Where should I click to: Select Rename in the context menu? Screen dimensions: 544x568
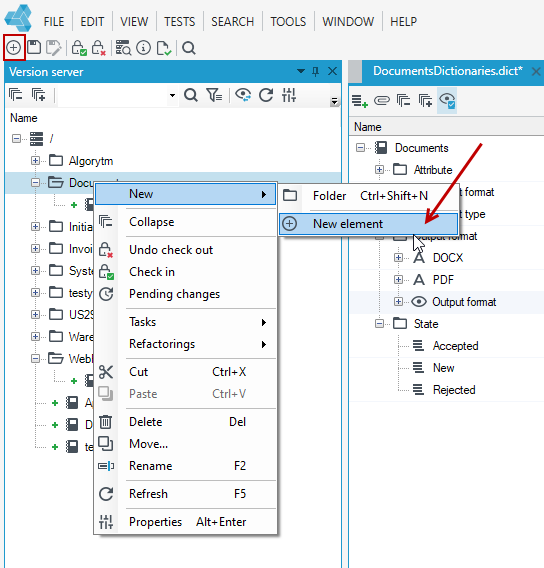pos(185,466)
